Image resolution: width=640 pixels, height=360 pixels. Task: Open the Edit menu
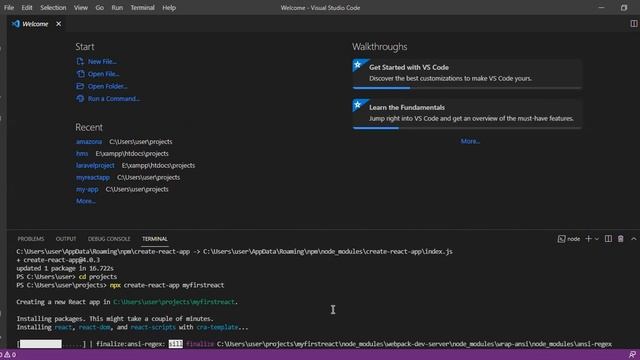[27, 8]
